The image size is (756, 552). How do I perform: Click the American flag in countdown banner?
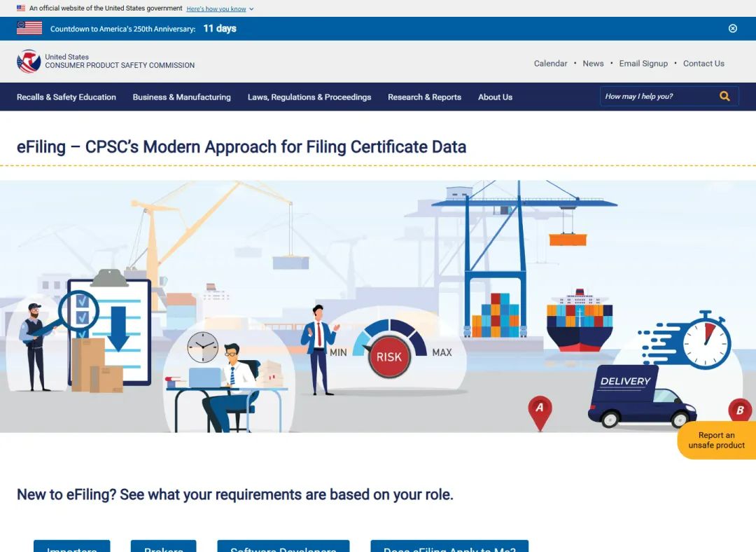(29, 28)
